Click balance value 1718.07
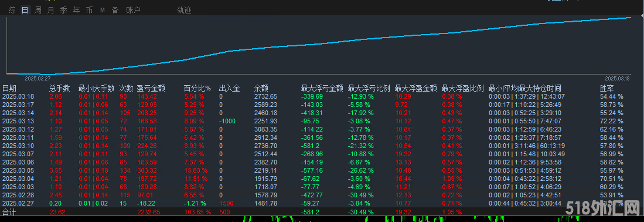Image resolution: width=644 pixels, height=222 pixels. 265,187
